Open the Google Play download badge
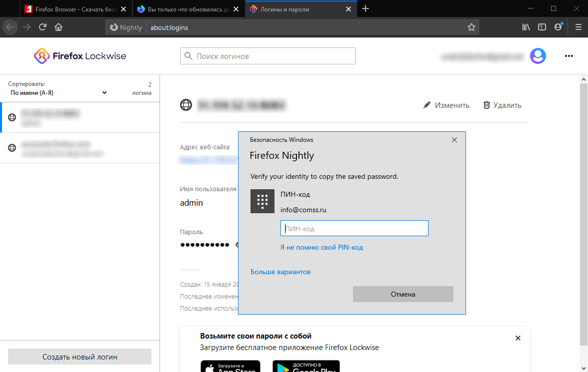This screenshot has width=588, height=372. [x=306, y=366]
